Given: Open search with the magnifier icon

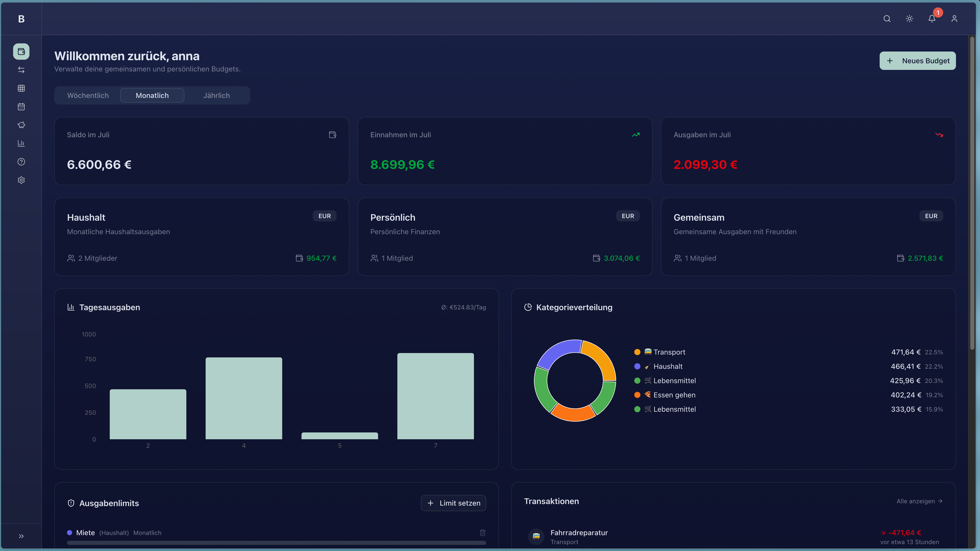Looking at the screenshot, I should 887,19.
